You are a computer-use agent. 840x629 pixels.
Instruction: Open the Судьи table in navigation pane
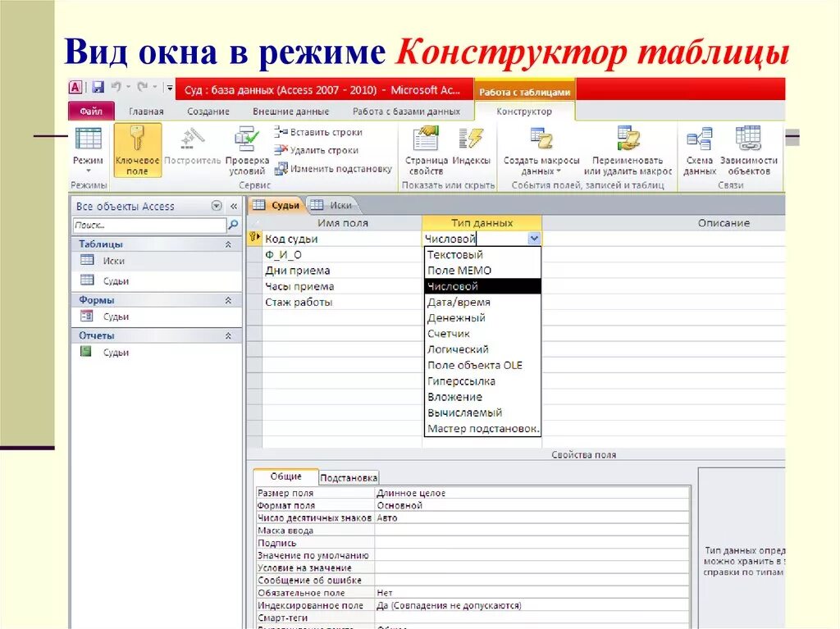pyautogui.click(x=157, y=280)
